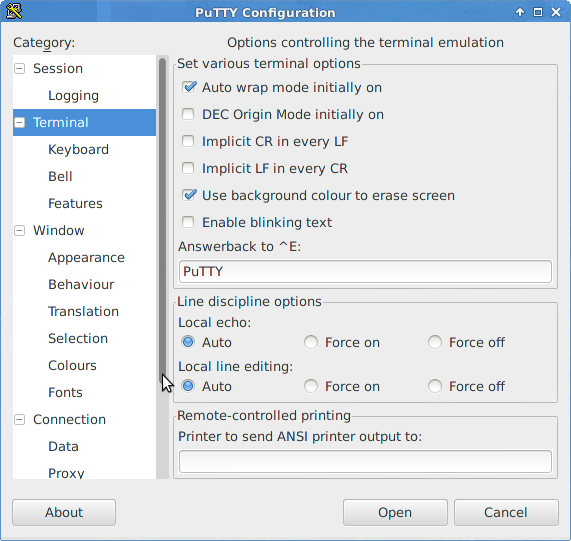
Task: Click the Cancel button
Action: [506, 512]
